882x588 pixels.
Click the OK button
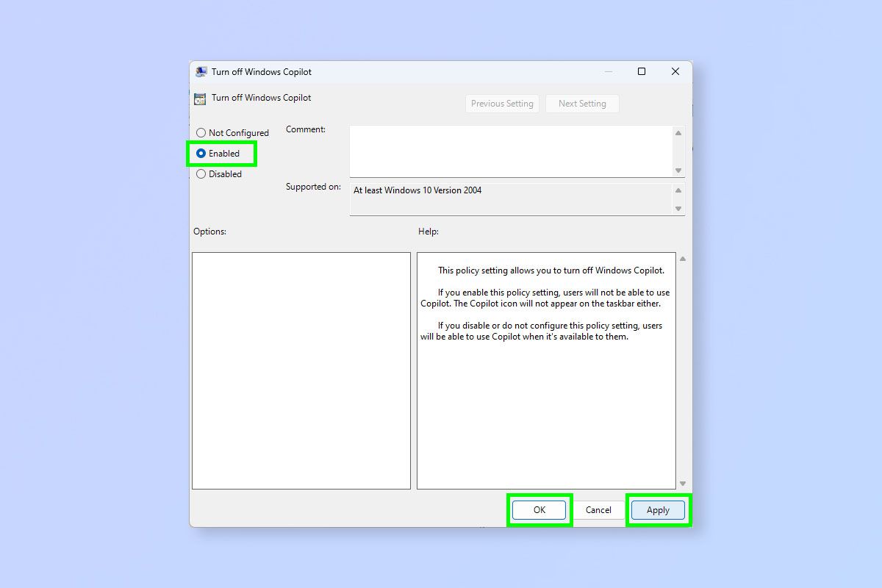(539, 509)
